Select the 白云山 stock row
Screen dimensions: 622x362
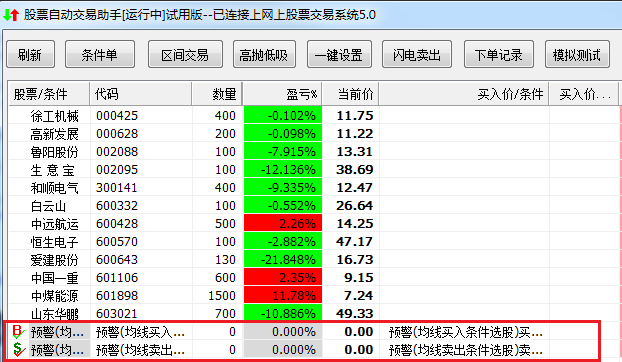coord(313,205)
